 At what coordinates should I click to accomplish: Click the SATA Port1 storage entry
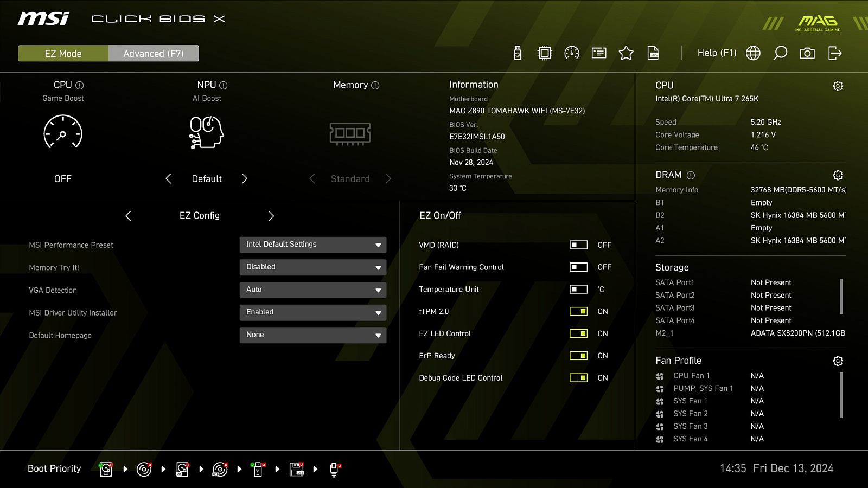tap(724, 282)
